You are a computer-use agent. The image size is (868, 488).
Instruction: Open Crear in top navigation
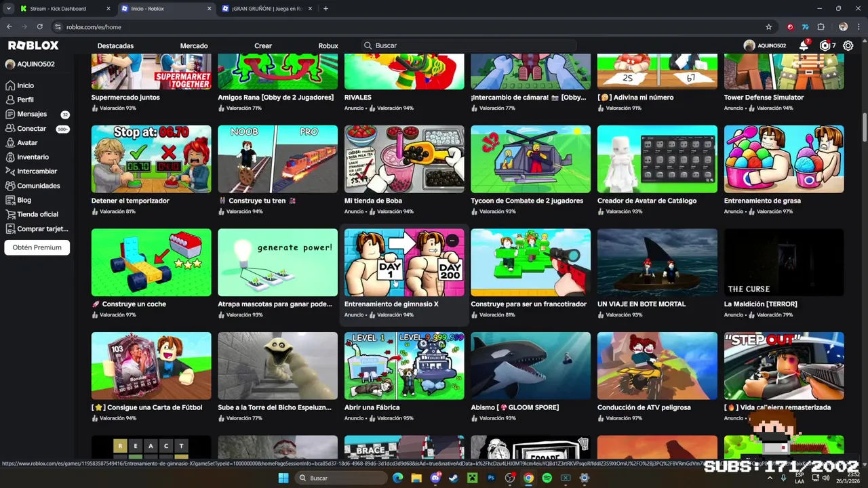(x=263, y=46)
